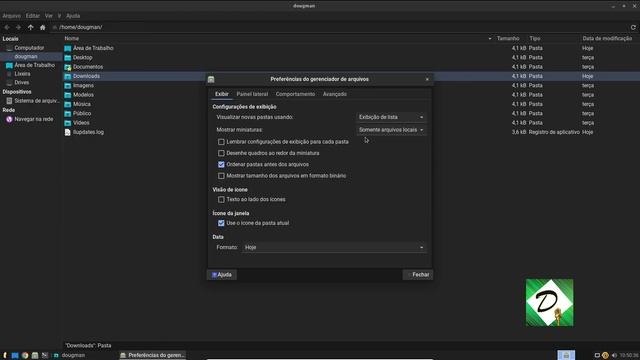The width and height of the screenshot is (640, 360).
Task: Click the Sistema de arquivos drive icon
Action: (x=9, y=100)
